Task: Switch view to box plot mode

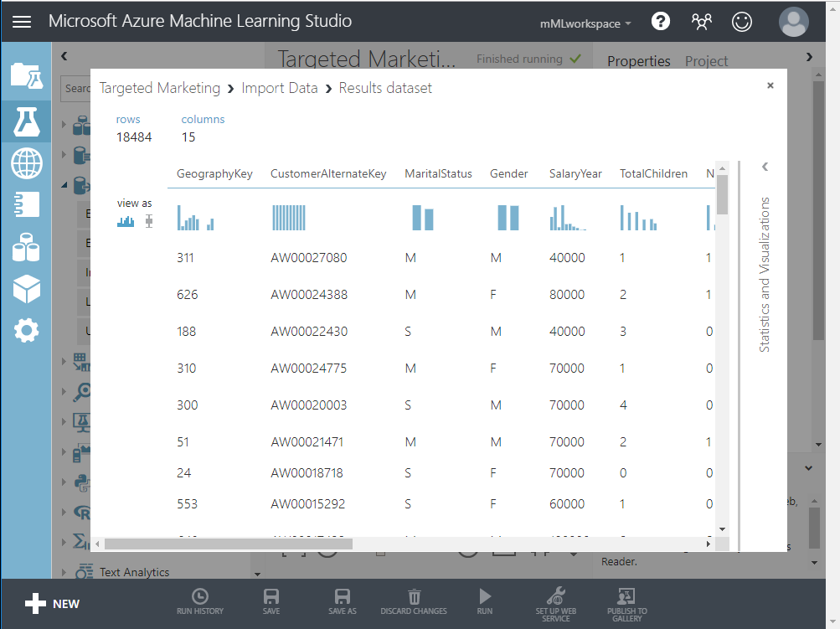Action: pyautogui.click(x=149, y=221)
